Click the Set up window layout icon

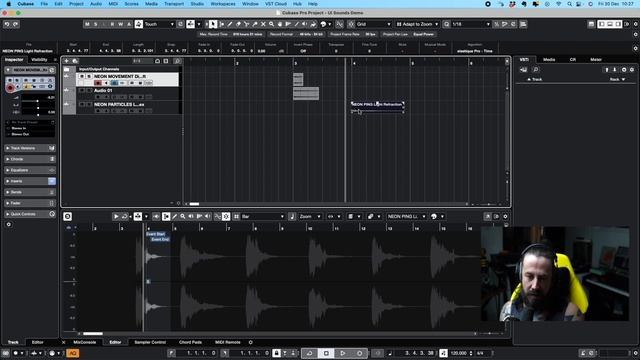[591, 24]
